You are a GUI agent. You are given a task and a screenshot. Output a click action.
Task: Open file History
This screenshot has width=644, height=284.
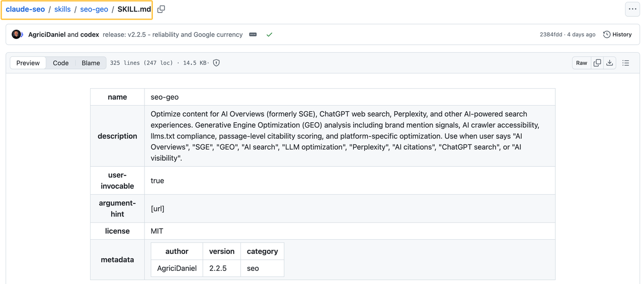tap(617, 35)
